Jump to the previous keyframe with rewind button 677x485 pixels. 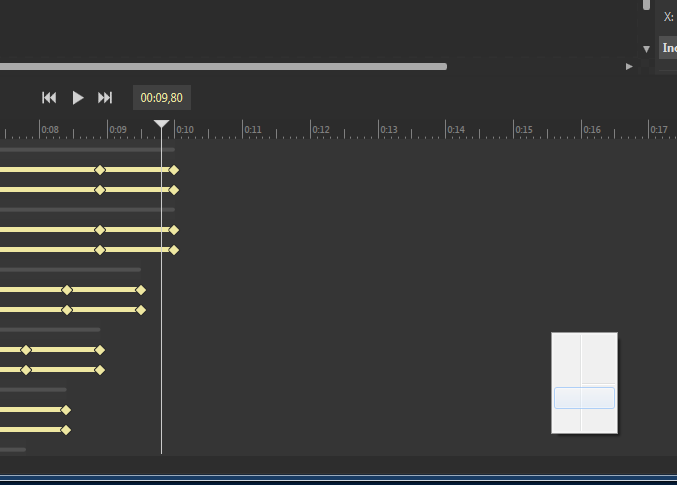point(49,97)
